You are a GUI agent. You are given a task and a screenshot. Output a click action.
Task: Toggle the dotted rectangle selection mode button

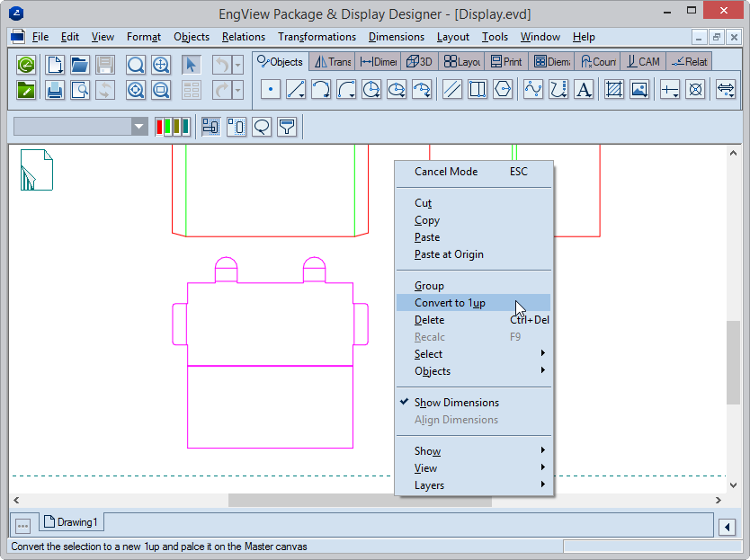tap(237, 127)
